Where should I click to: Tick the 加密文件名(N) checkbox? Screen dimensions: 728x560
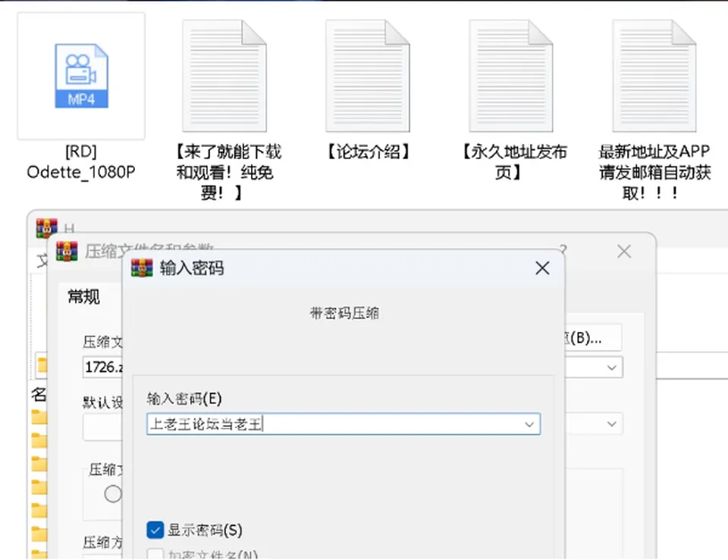pyautogui.click(x=155, y=555)
